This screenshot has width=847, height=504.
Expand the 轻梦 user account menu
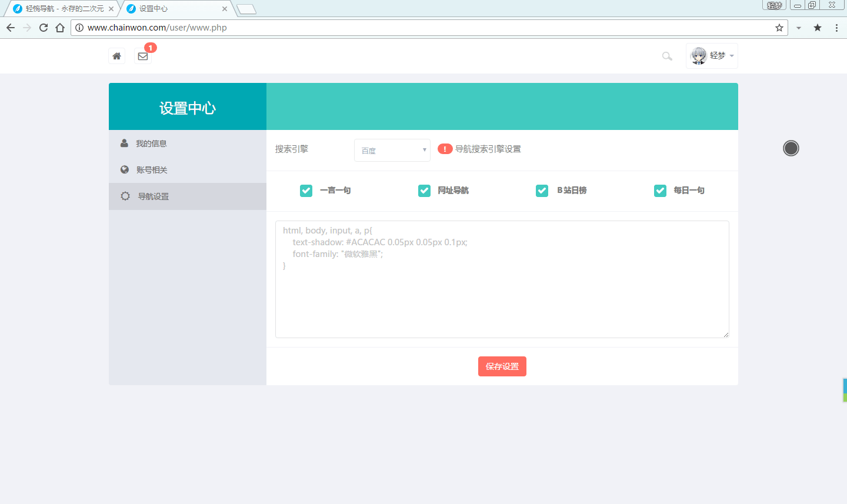tap(712, 56)
